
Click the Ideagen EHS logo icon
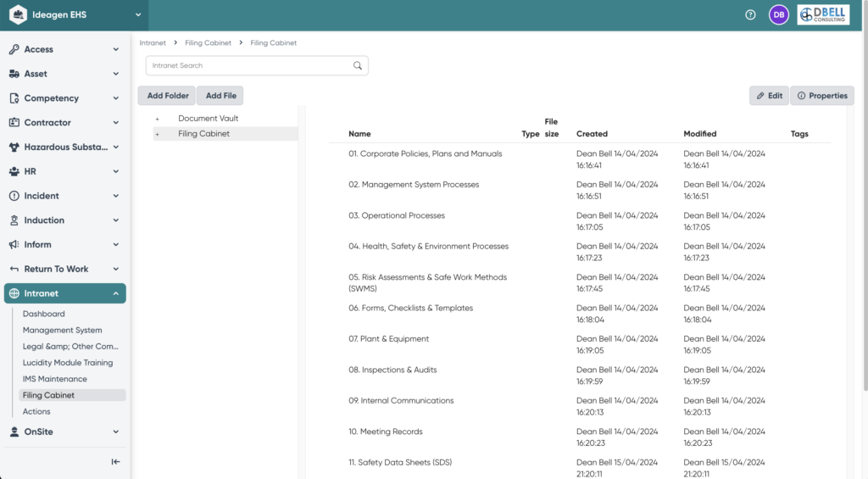(x=18, y=15)
